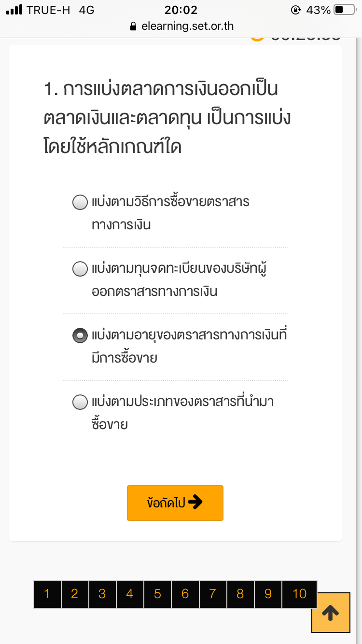Select radio option แบ่งตามวิธีการซื้อขายตราสารทางการเงิน
Screen dimensions: 362x644
(80, 202)
